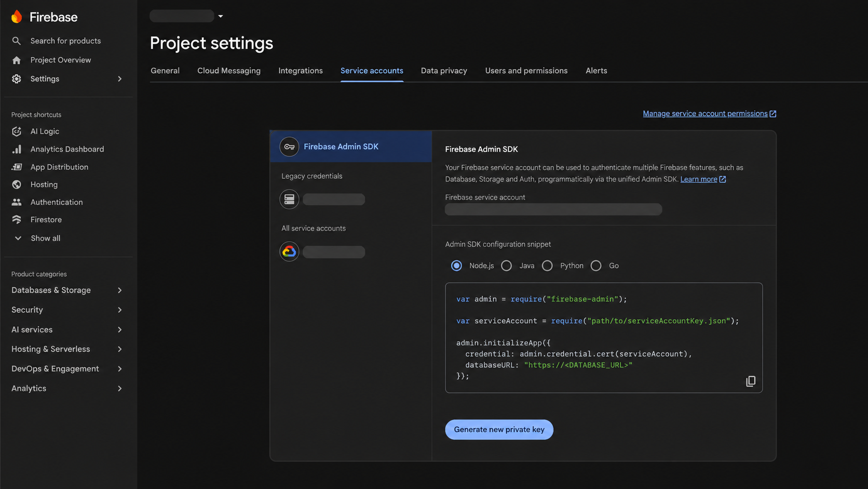Screen dimensions: 868x489
Task: Open the project selector dropdown arrow
Action: pyautogui.click(x=221, y=16)
